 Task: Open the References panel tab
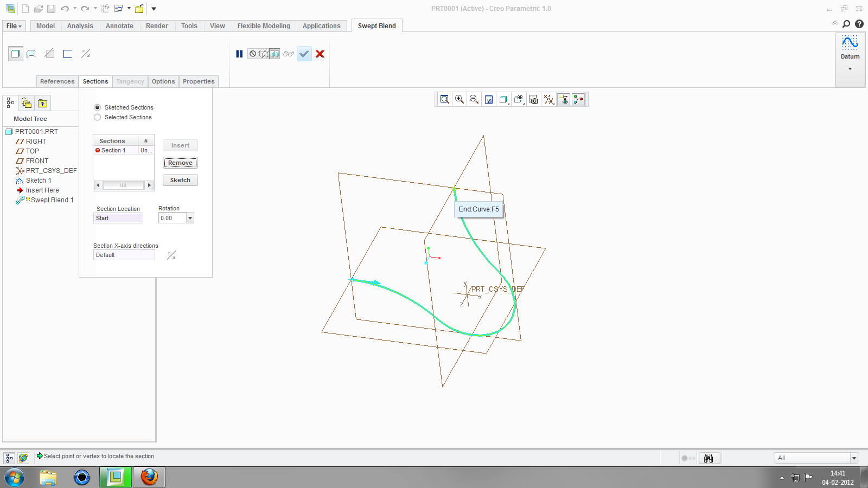point(58,81)
